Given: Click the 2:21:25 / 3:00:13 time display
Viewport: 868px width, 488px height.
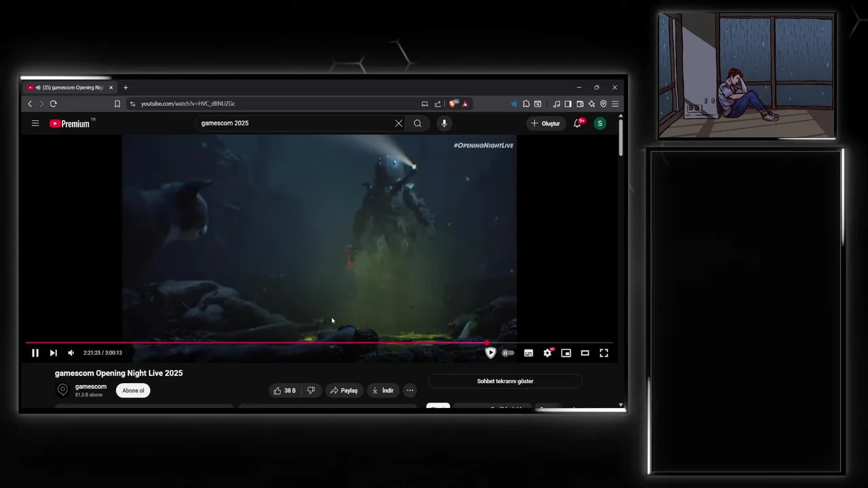Looking at the screenshot, I should 102,352.
